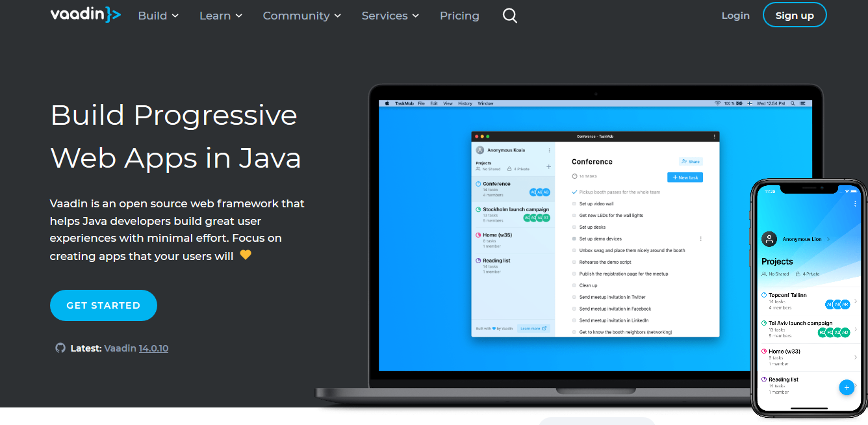The height and width of the screenshot is (425, 868).
Task: Tap the blue plus button on the phone
Action: (x=846, y=387)
